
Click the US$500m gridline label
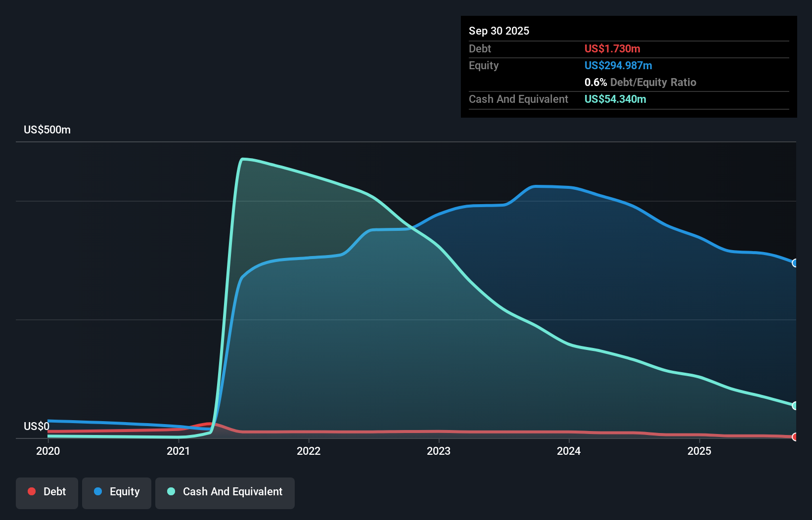pyautogui.click(x=47, y=130)
